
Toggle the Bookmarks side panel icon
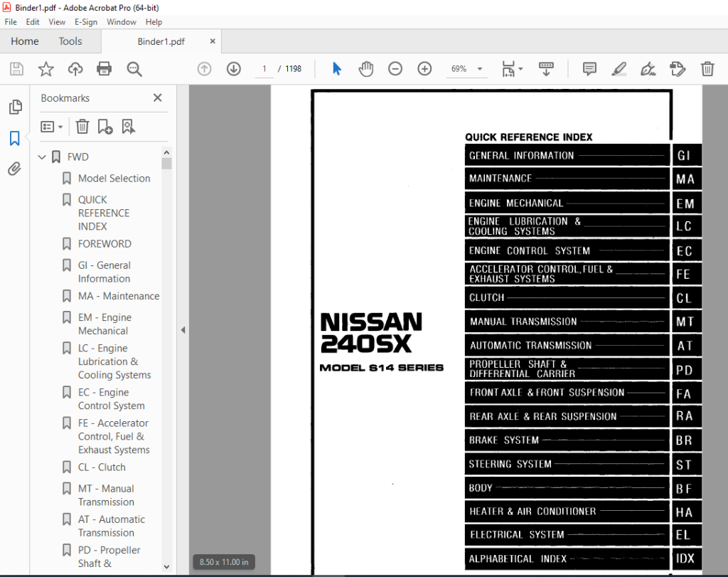(15, 138)
